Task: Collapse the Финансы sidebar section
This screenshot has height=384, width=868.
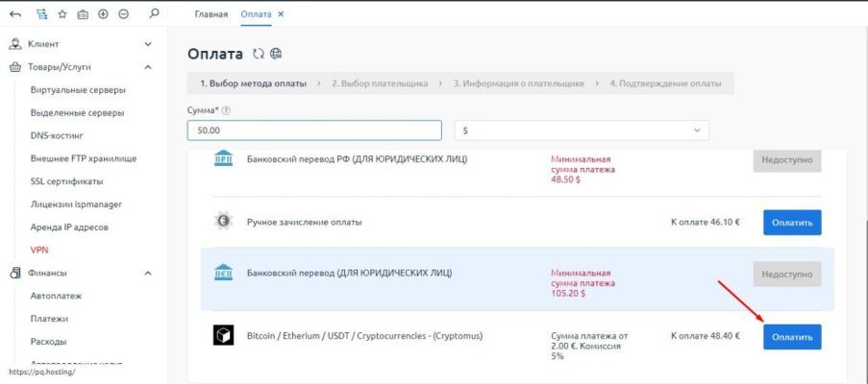Action: click(148, 273)
